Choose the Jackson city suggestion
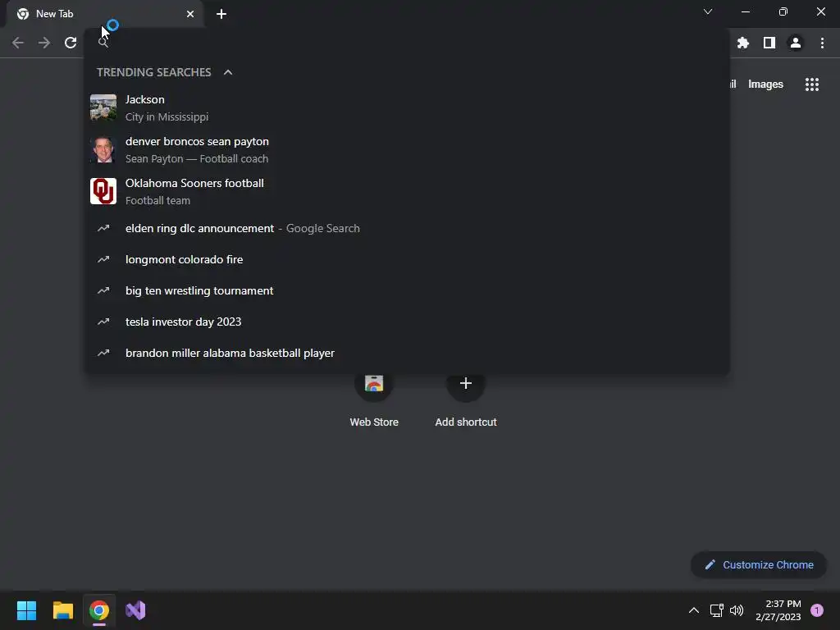This screenshot has height=630, width=840. point(407,107)
